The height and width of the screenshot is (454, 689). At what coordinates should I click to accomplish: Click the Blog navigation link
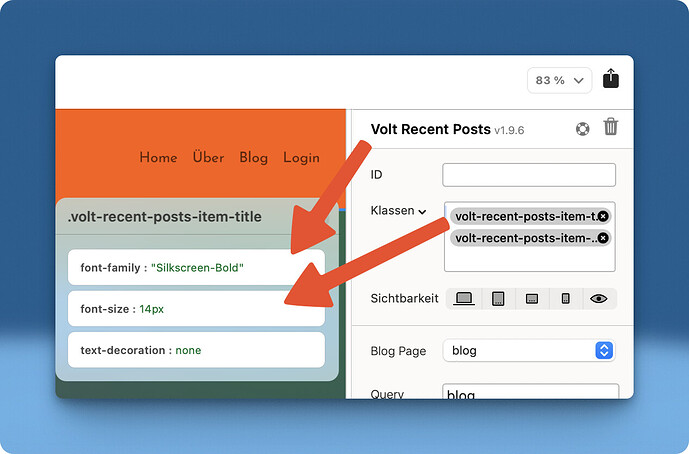(x=253, y=158)
